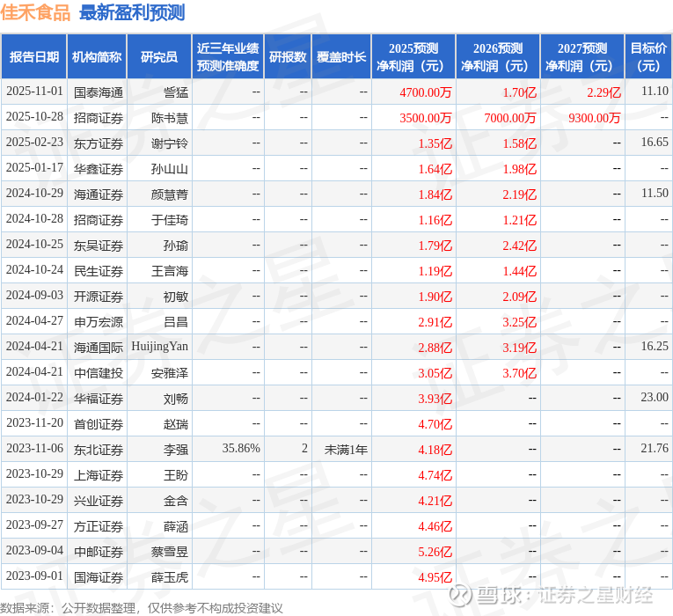Click the 3.25亿 forecast value
This screenshot has width=673, height=616.
[x=519, y=322]
